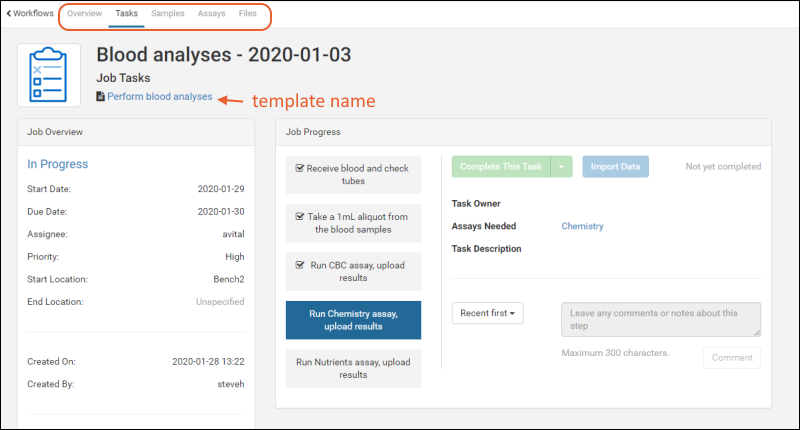Click the comments text box for this step
This screenshot has width=800, height=430.
click(x=660, y=319)
